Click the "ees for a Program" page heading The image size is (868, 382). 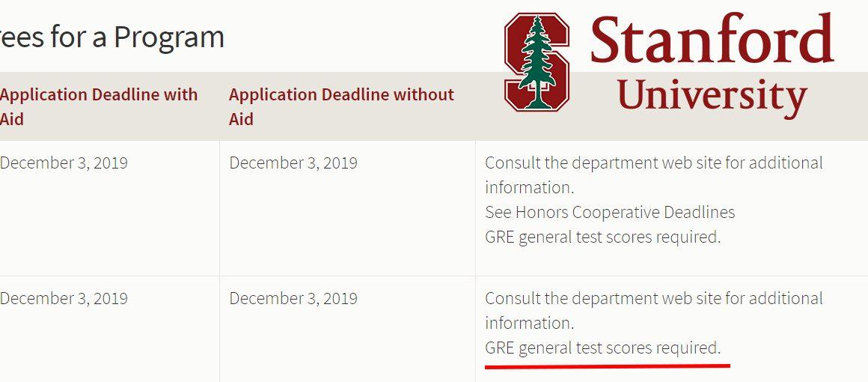(x=111, y=37)
